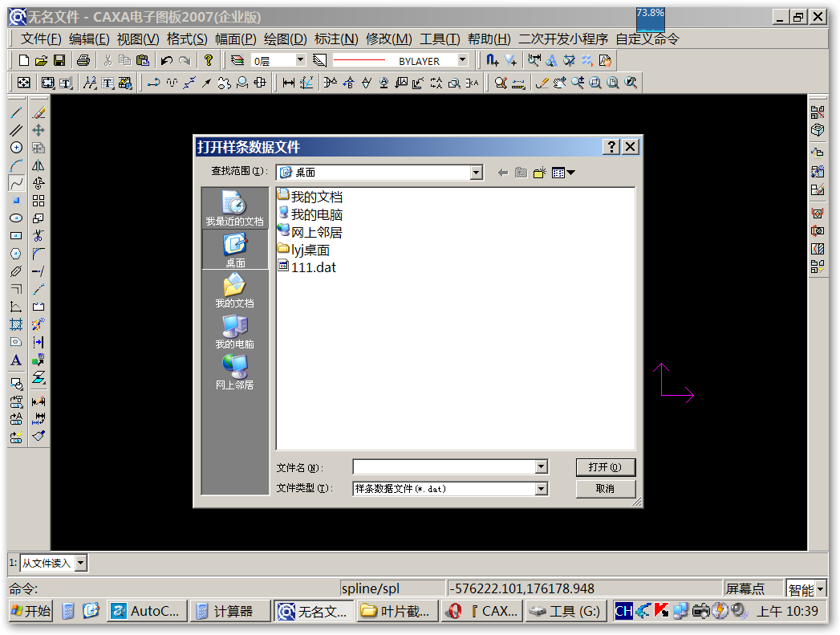Select the Spline curve tool
840x635 pixels.
[x=16, y=183]
